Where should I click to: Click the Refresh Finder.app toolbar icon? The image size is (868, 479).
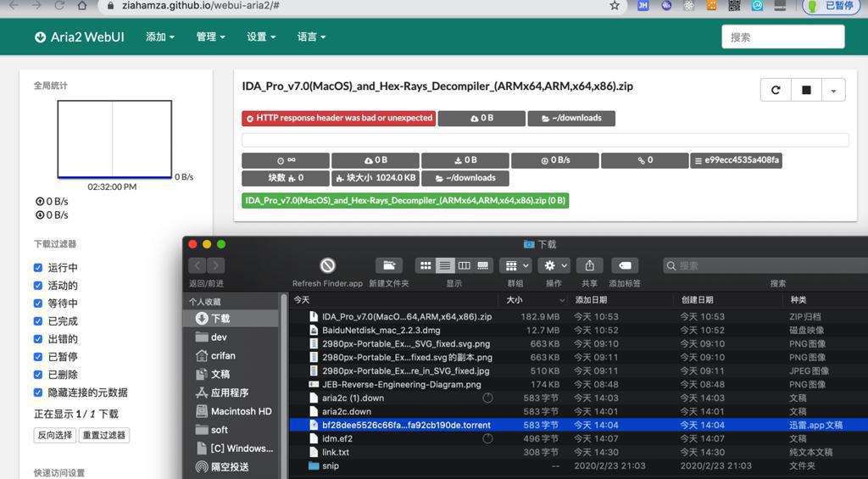pyautogui.click(x=328, y=266)
